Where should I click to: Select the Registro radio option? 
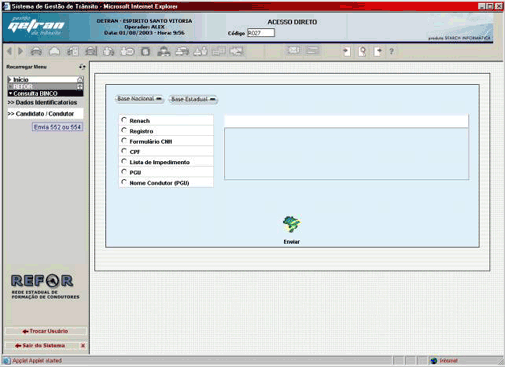[124, 130]
